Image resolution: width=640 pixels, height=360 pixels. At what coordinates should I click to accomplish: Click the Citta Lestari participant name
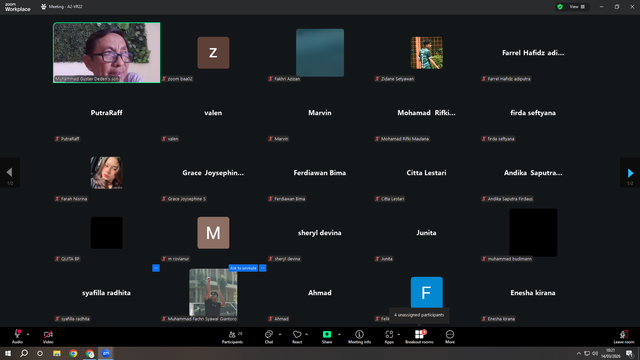point(427,173)
